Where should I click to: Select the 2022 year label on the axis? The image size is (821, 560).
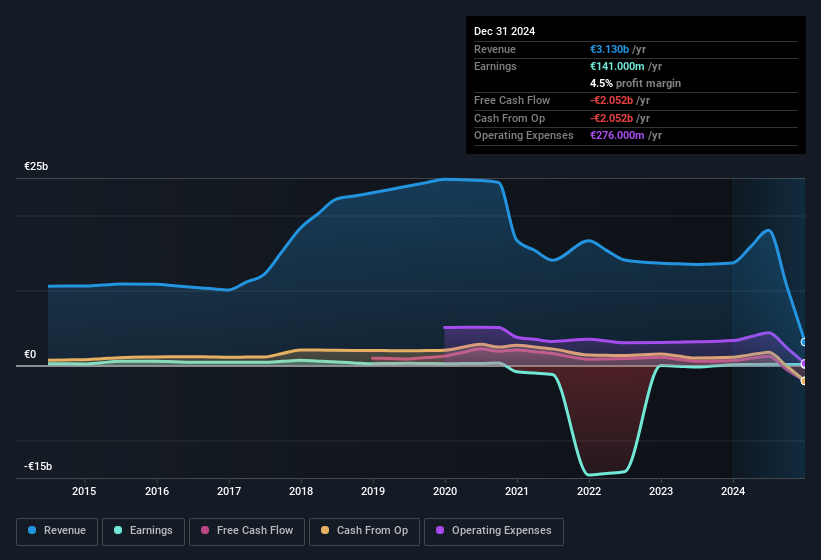tap(589, 491)
